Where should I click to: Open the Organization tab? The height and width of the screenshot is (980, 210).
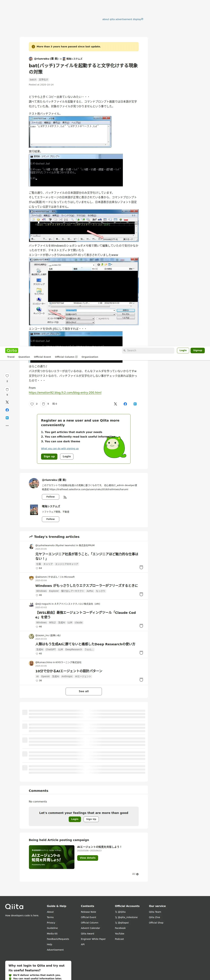tap(90, 357)
